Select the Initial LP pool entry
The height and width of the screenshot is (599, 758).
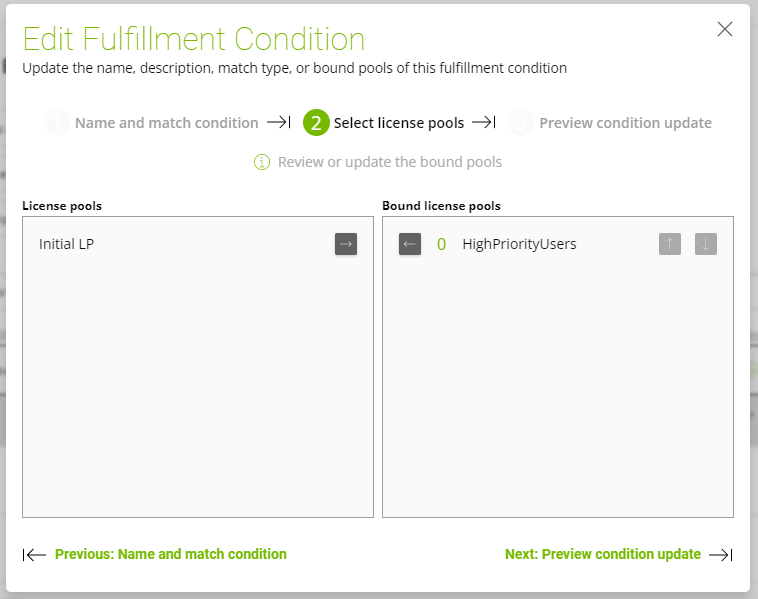(x=67, y=244)
